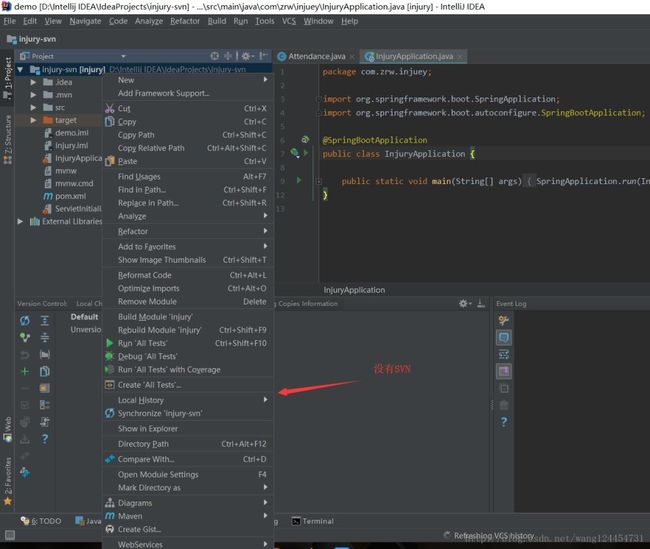Image resolution: width=650 pixels, height=549 pixels.
Task: Open the VCS menu in menu bar
Action: 289,21
